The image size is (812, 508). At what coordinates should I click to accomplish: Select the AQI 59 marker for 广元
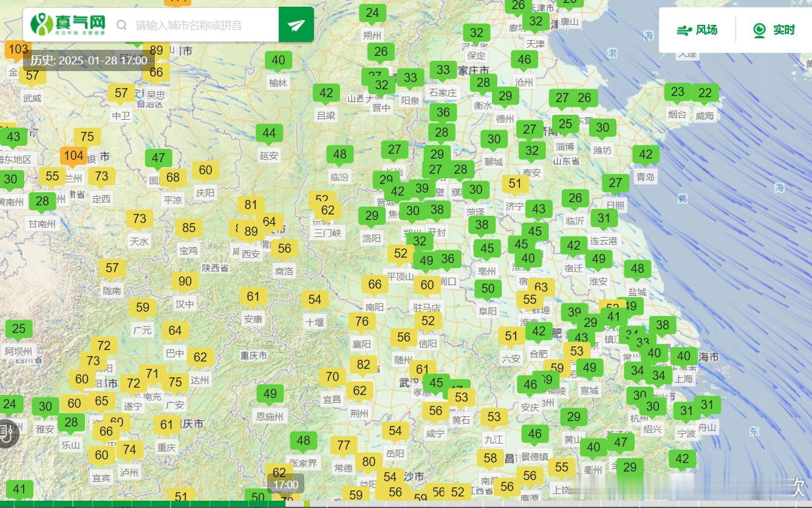coord(143,307)
